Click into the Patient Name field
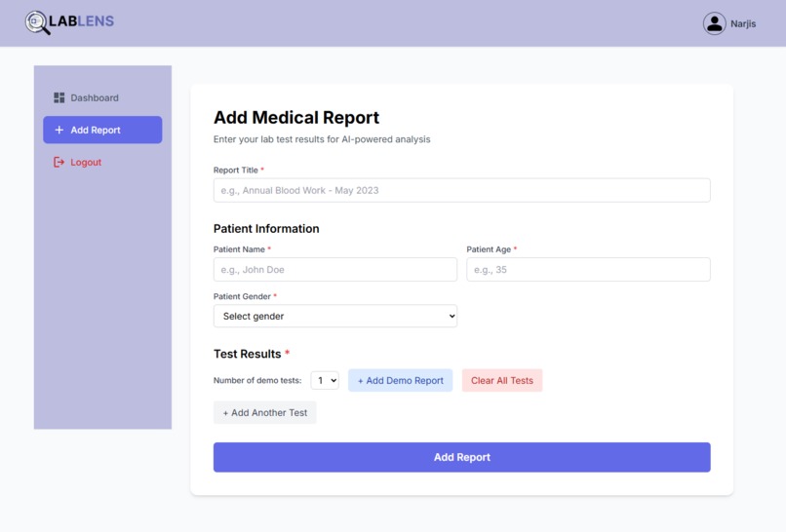The image size is (786, 532). 334,270
